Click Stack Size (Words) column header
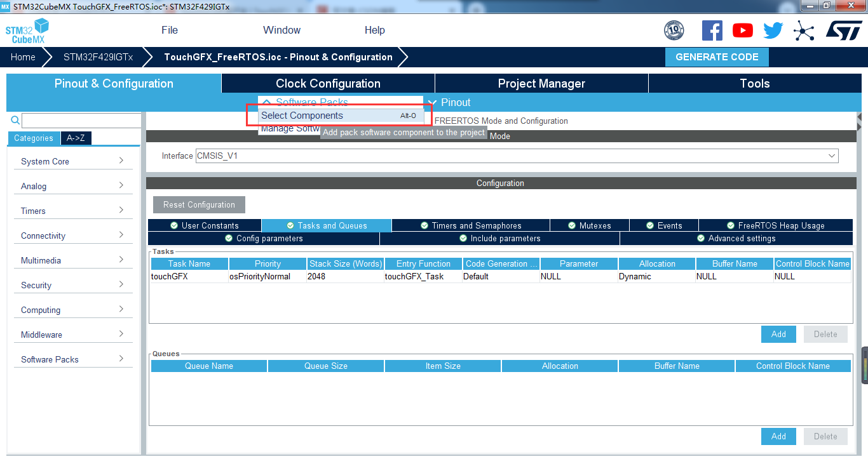Image resolution: width=868 pixels, height=459 pixels. pos(346,263)
